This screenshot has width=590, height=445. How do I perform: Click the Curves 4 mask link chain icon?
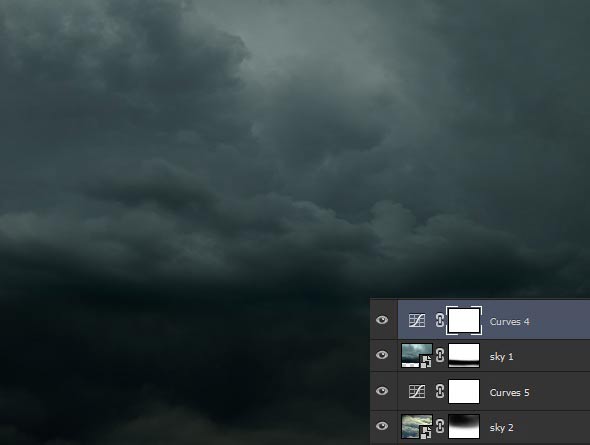coord(439,320)
